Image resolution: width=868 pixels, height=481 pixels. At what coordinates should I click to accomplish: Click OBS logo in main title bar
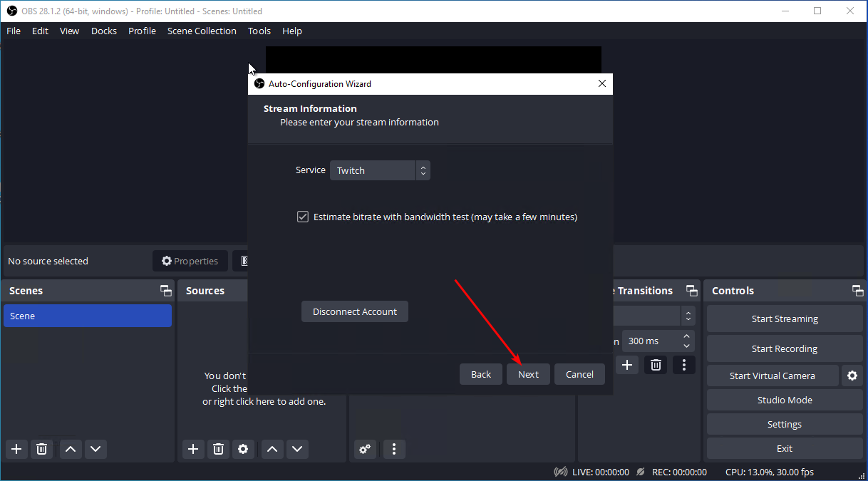(x=11, y=11)
